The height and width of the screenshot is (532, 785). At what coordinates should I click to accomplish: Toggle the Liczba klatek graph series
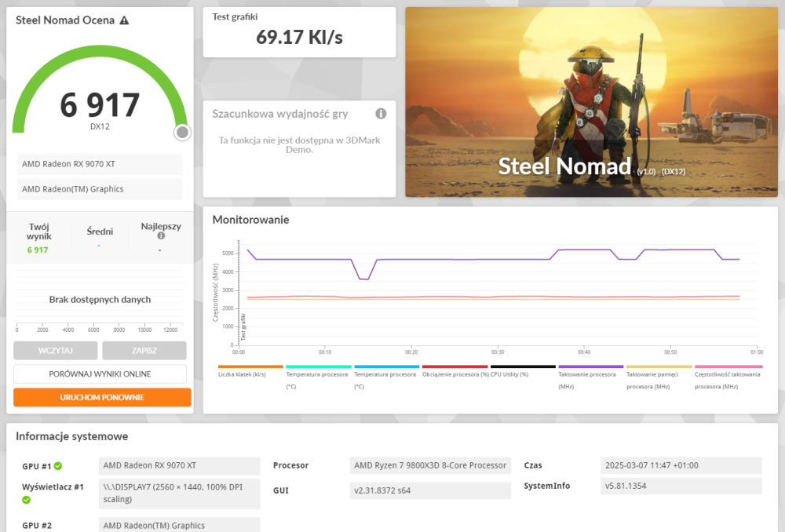tap(250, 367)
